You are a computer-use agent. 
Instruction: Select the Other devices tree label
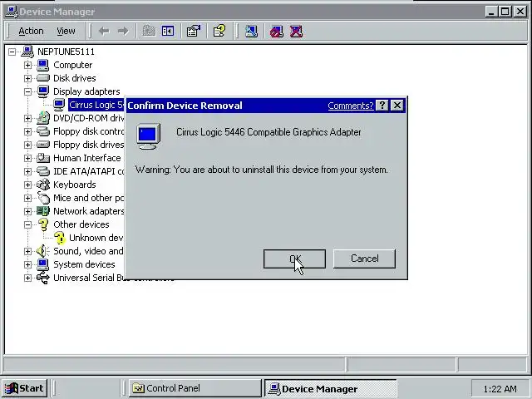81,224
